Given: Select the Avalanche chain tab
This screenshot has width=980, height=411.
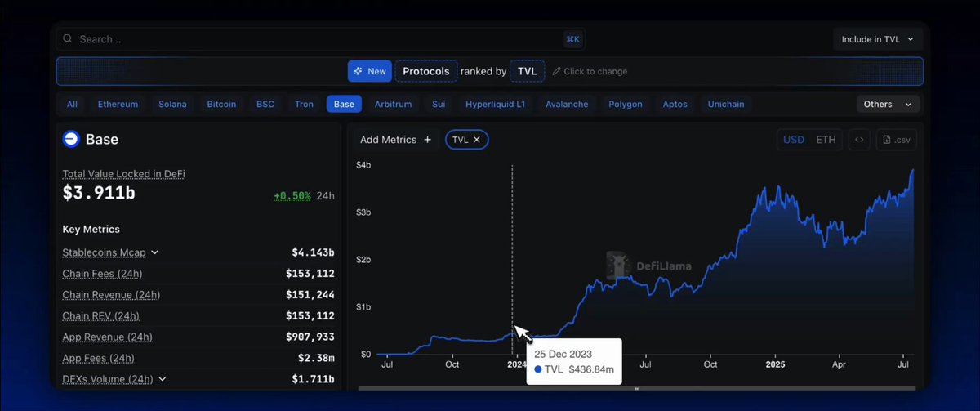Looking at the screenshot, I should [x=567, y=104].
